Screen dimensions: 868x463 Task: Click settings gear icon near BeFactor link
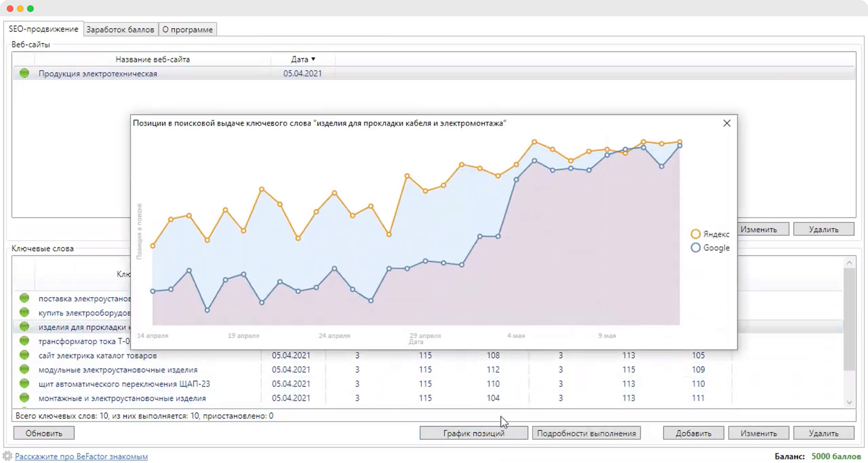7,456
